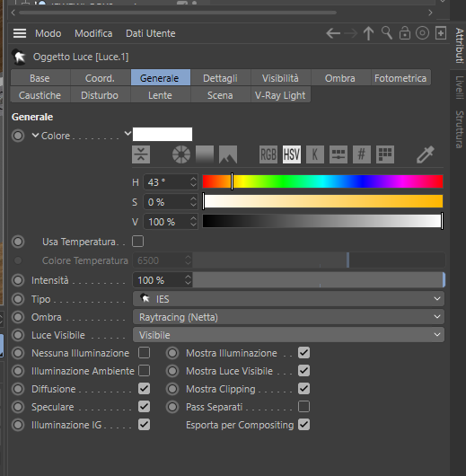Uncheck Esporta per Compositing checkbox

point(303,425)
